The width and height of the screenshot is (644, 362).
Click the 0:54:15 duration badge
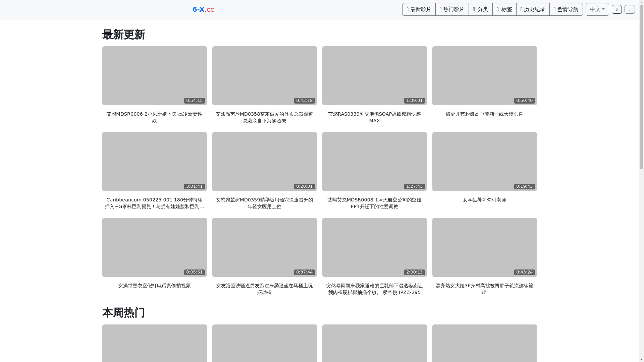(194, 101)
